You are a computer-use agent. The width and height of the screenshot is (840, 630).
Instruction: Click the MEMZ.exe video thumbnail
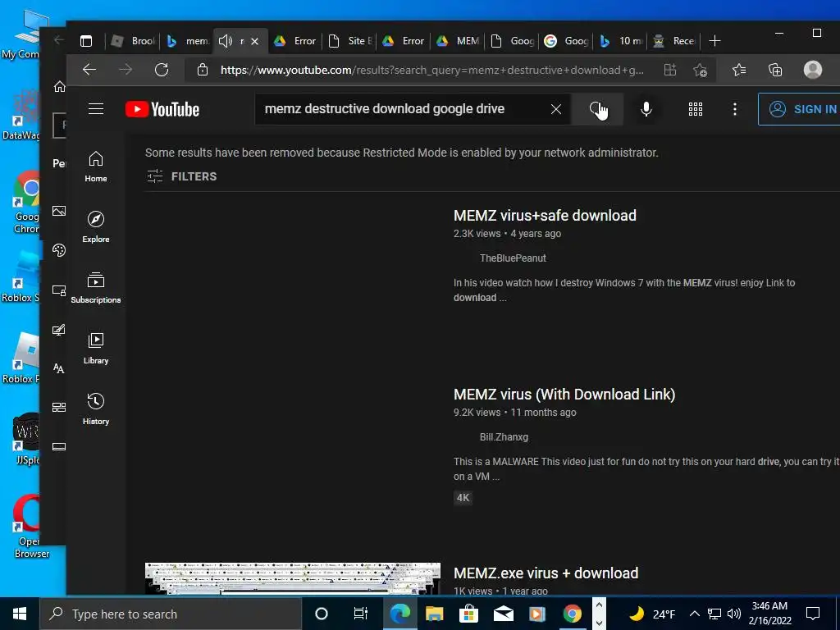click(293, 578)
